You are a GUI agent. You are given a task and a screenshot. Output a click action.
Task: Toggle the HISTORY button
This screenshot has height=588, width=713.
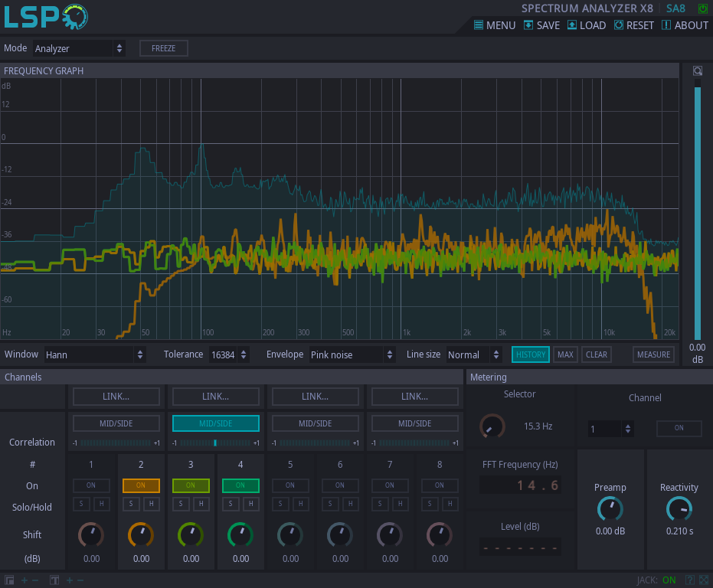click(x=531, y=354)
